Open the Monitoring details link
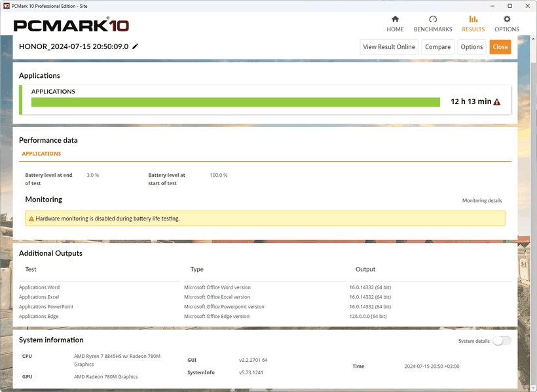 482,201
